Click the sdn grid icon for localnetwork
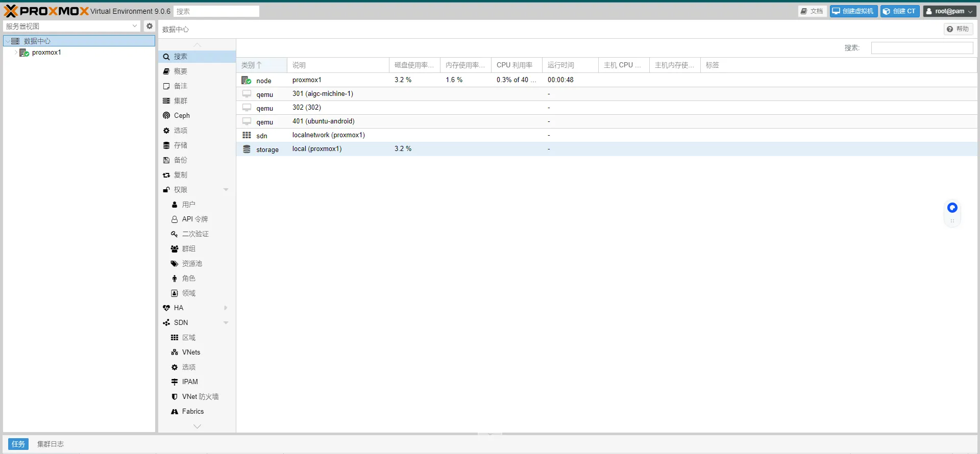Screen dimensions: 980x454 tap(247, 135)
